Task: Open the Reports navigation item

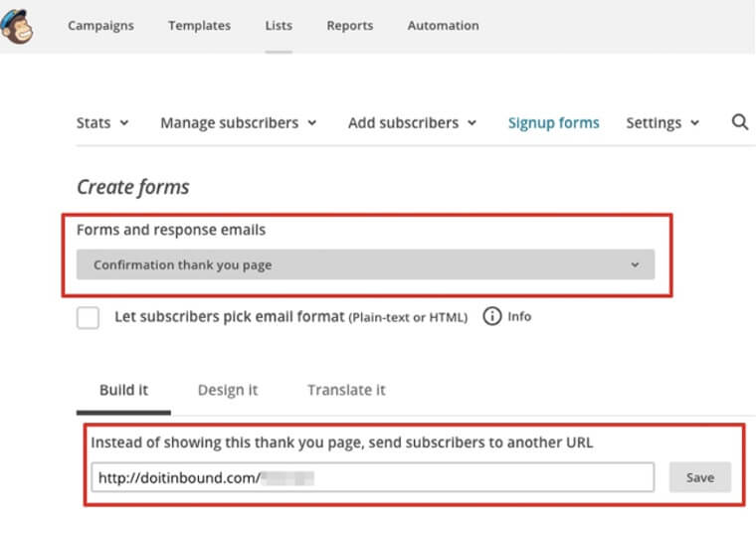Action: tap(349, 26)
